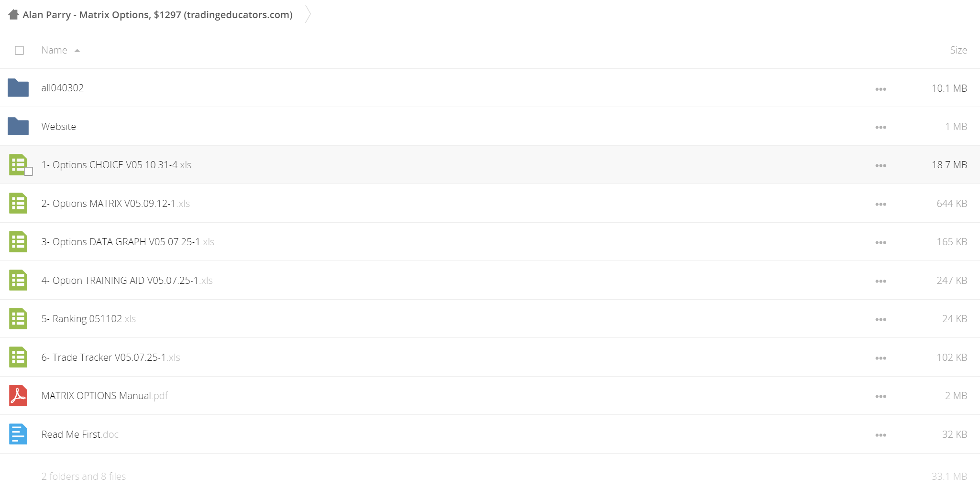Open more actions menu for all040302 folder
The width and height of the screenshot is (980, 499).
(881, 89)
